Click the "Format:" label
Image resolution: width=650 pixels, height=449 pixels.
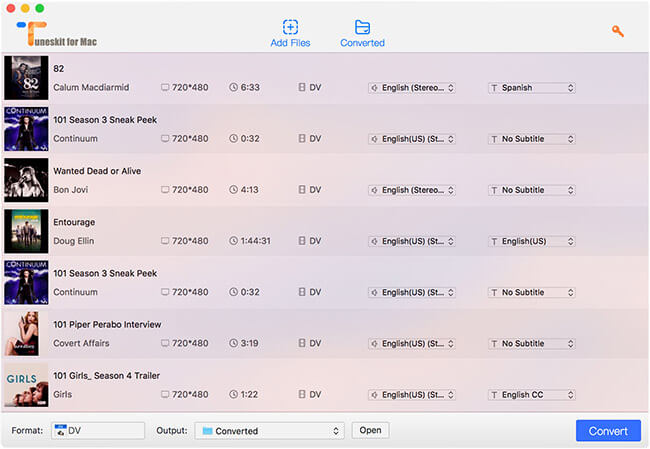(27, 431)
